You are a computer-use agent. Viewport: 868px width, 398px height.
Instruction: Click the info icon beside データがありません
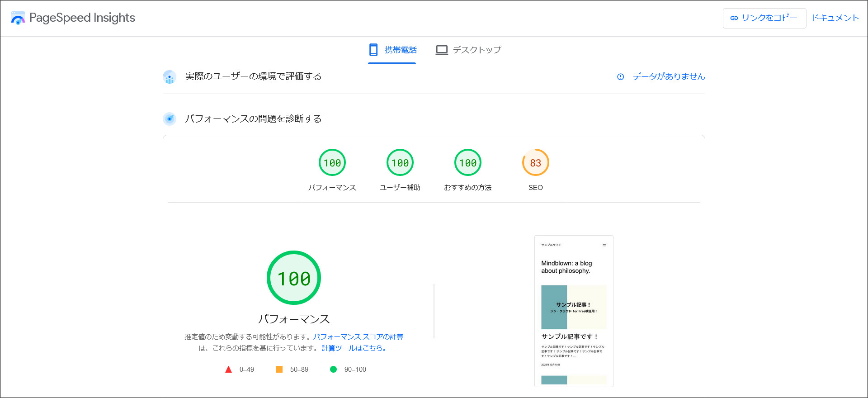tap(620, 77)
